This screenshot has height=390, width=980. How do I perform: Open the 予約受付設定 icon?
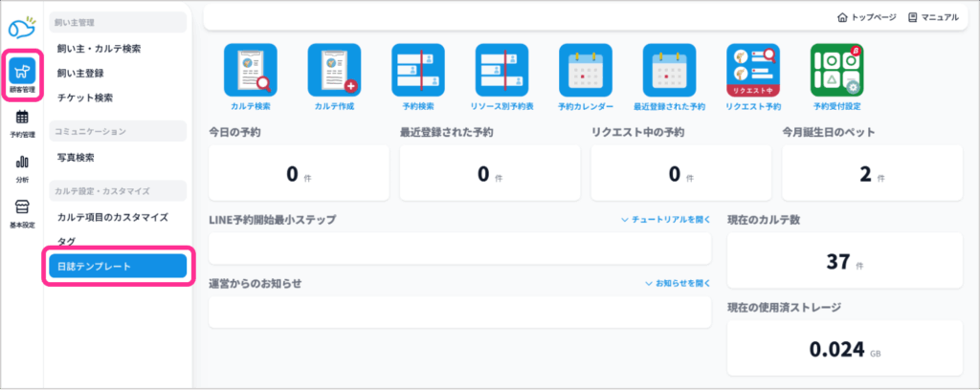pyautogui.click(x=836, y=71)
